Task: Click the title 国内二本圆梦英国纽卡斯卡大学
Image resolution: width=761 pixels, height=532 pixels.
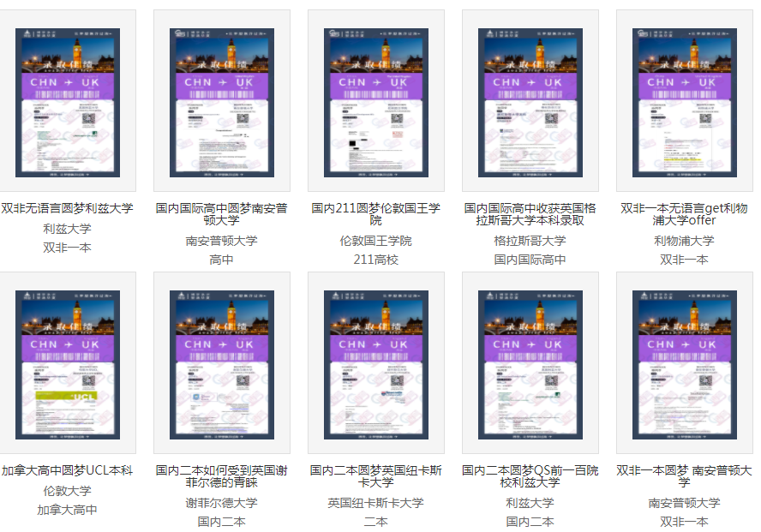Action: (x=376, y=476)
